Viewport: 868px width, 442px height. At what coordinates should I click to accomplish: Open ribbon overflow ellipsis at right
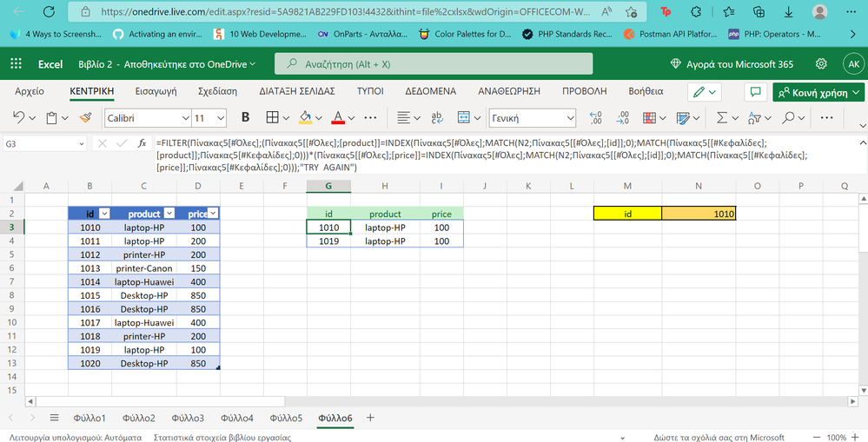point(826,117)
